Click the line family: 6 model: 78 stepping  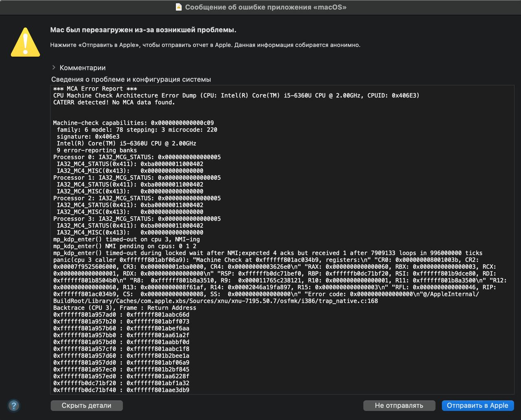137,130
